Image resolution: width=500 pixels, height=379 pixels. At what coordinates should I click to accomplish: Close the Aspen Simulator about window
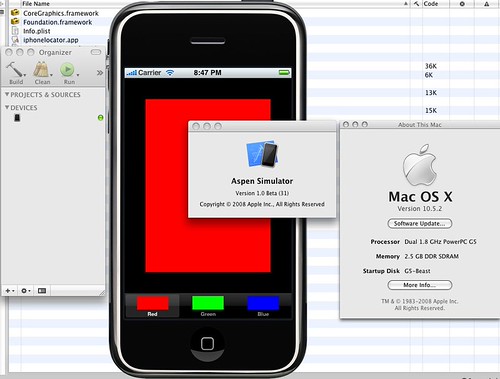pyautogui.click(x=196, y=126)
